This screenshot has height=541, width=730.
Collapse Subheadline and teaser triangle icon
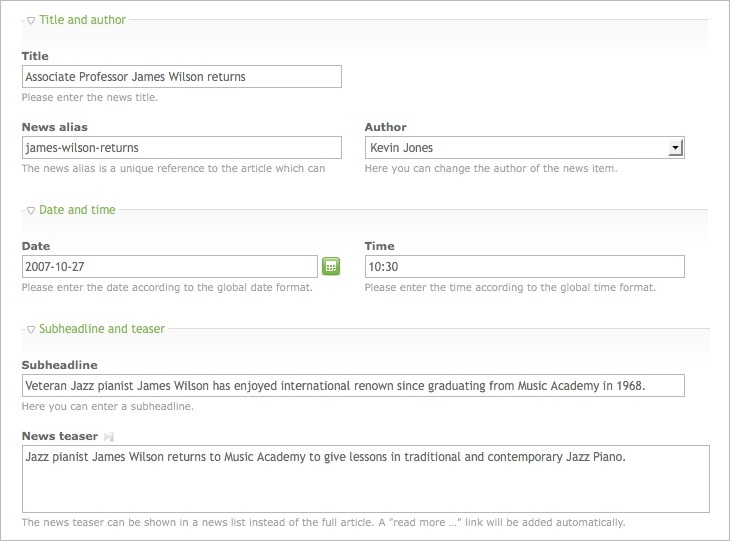(31, 330)
